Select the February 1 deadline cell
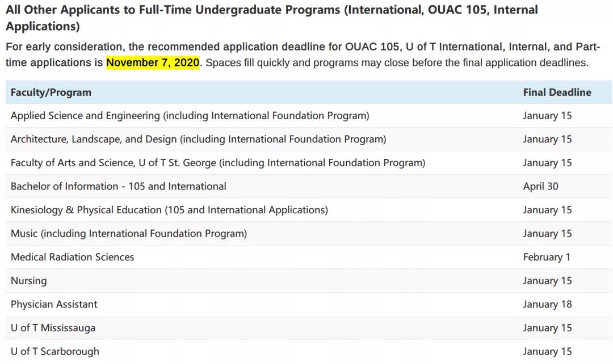 [547, 257]
